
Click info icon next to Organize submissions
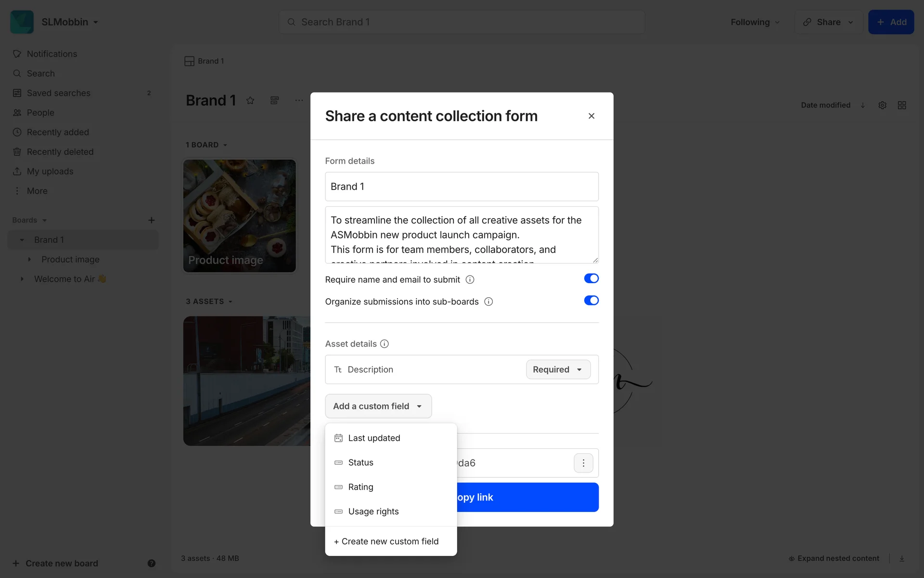click(x=488, y=302)
